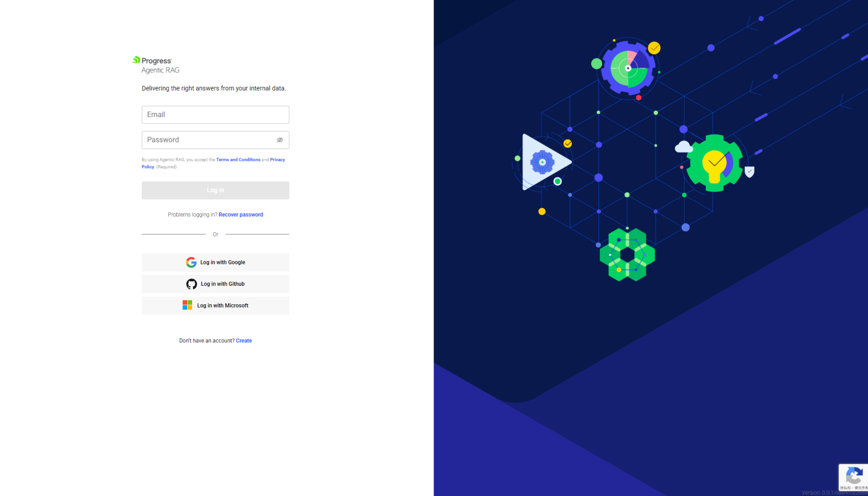The width and height of the screenshot is (868, 496).
Task: Click the Google logo icon
Action: [x=191, y=262]
